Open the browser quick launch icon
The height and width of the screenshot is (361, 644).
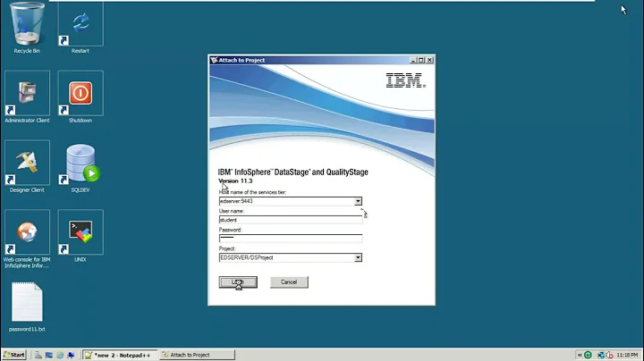point(60,355)
